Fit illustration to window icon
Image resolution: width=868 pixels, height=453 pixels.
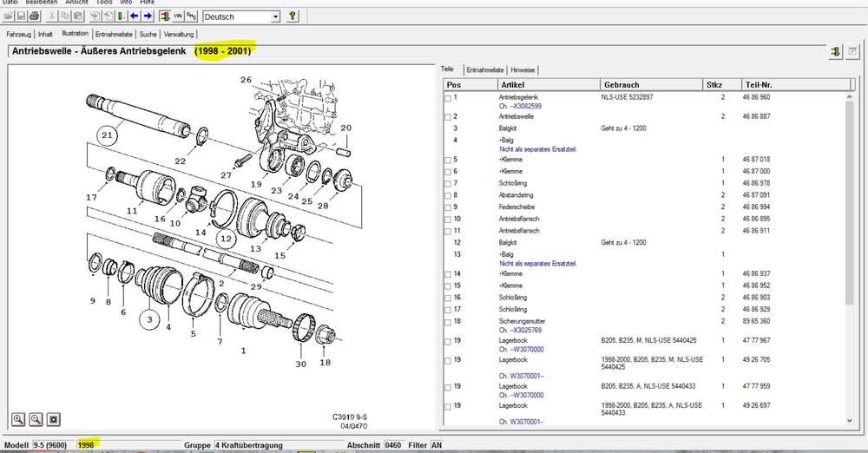[53, 419]
